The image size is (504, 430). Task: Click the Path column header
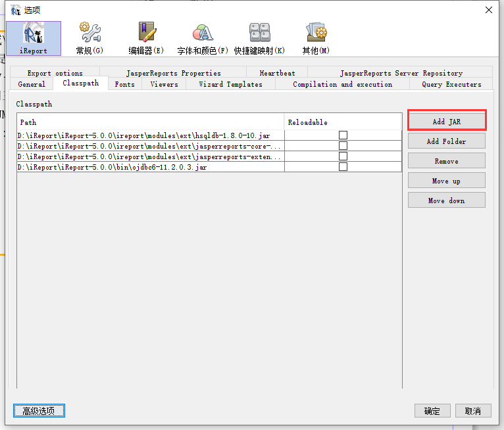pyautogui.click(x=151, y=122)
